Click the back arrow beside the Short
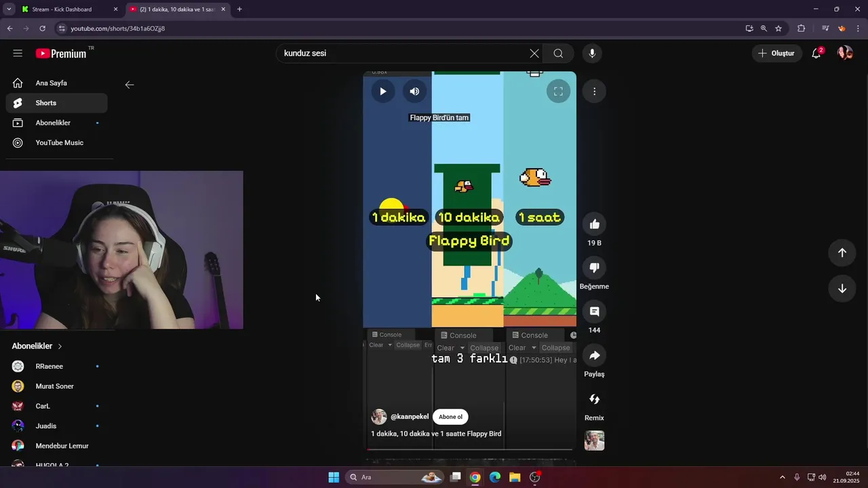This screenshot has width=868, height=488. 130,85
